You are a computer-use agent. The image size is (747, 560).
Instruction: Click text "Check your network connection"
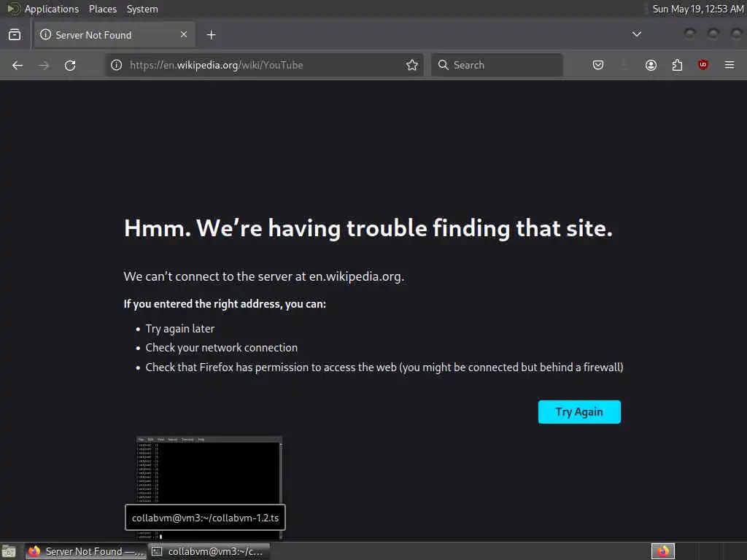(222, 348)
